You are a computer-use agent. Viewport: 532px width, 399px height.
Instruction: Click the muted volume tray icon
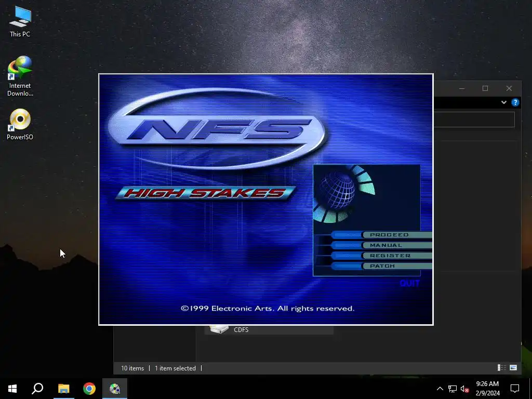pos(464,389)
